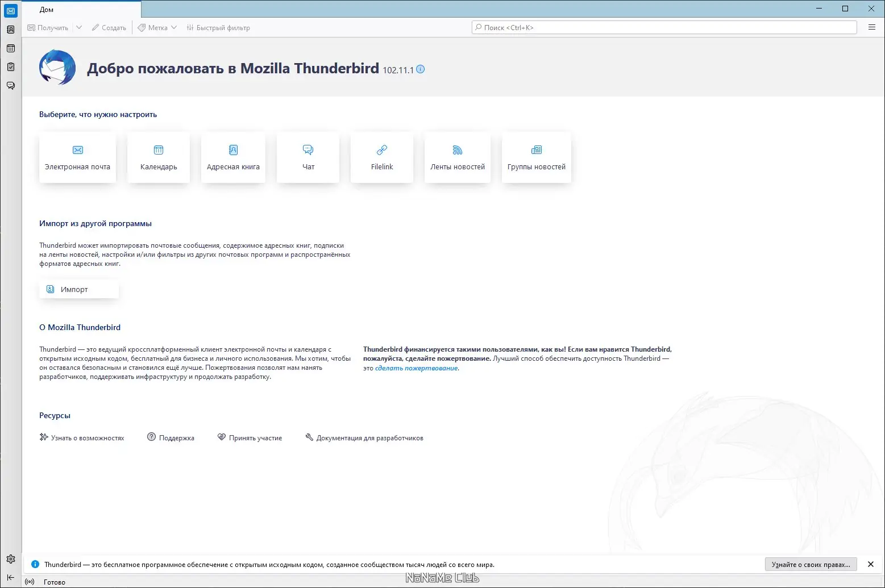This screenshot has height=588, width=885.
Task: Set up Ленты новостей feeds card
Action: [x=458, y=157]
